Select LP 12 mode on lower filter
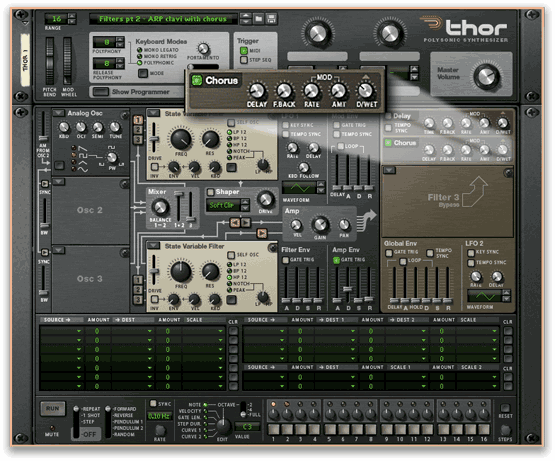This screenshot has height=461, width=555. point(230,265)
